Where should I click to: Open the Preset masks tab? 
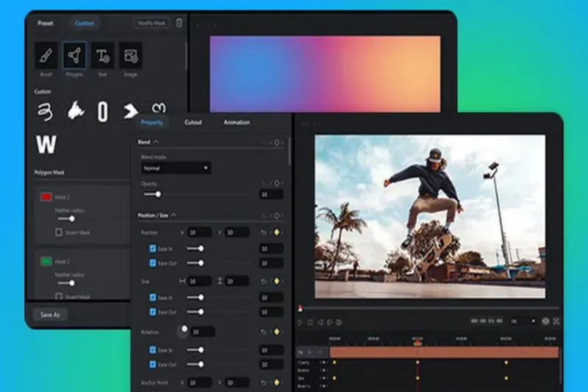(x=46, y=24)
